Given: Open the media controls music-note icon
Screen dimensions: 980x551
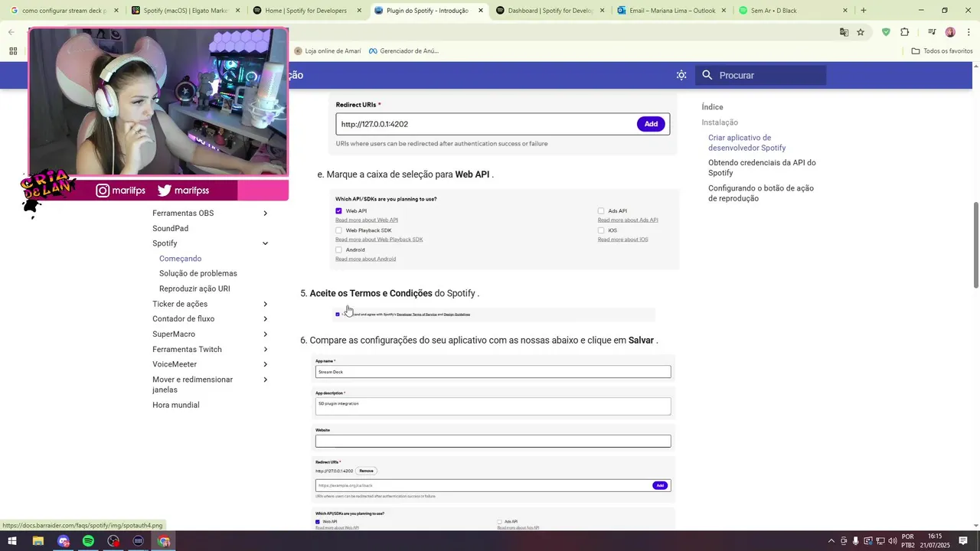Looking at the screenshot, I should [932, 32].
